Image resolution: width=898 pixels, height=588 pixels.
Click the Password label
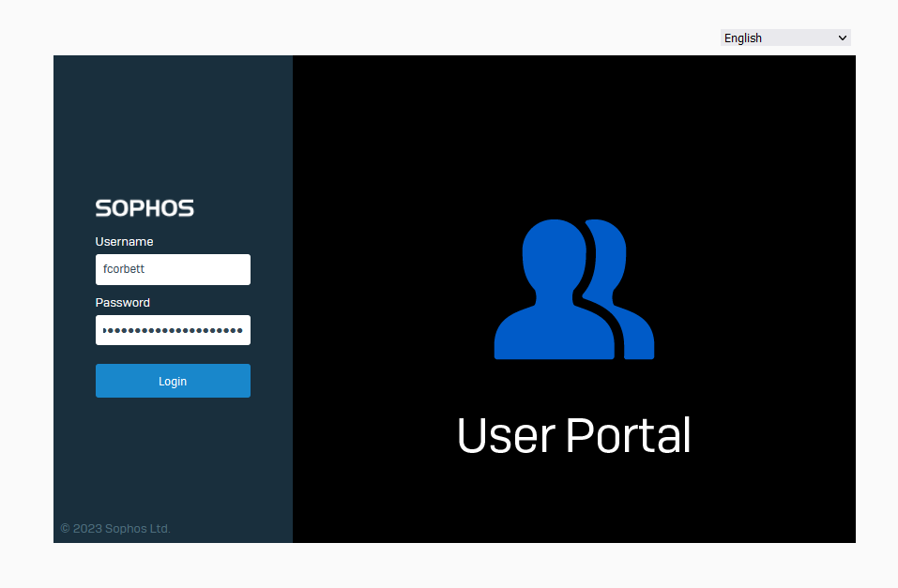tap(123, 303)
